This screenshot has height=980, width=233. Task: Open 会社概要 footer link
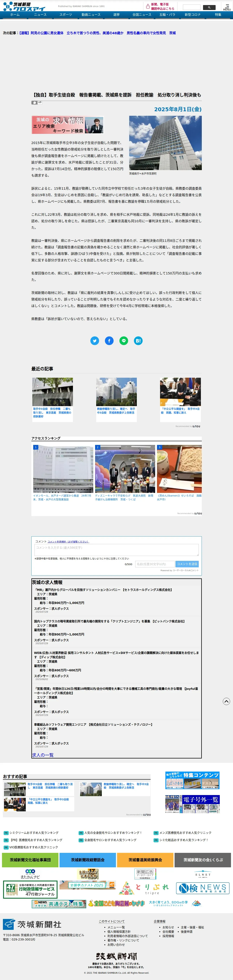168,932
